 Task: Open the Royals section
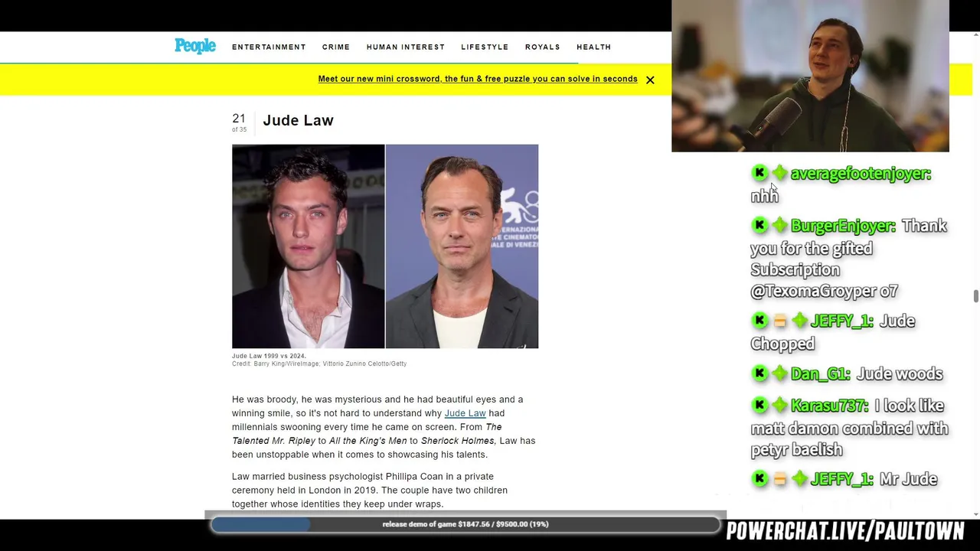[543, 47]
